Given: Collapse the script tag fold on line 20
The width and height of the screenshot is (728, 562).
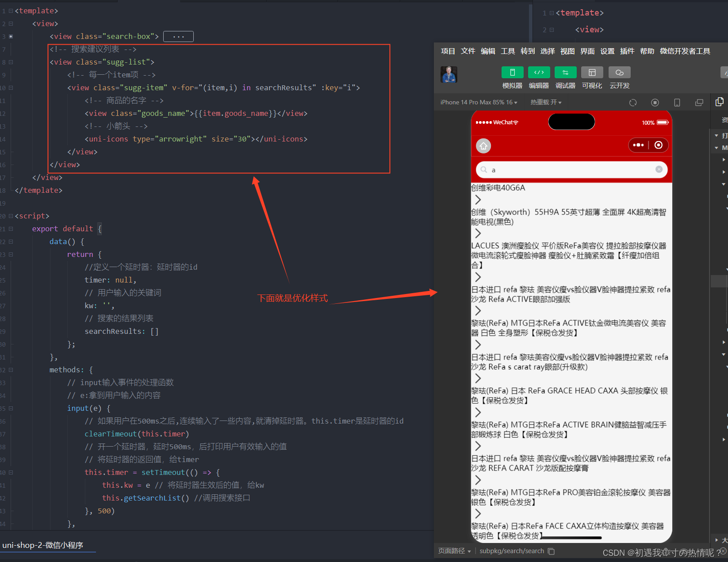Looking at the screenshot, I should (x=11, y=216).
